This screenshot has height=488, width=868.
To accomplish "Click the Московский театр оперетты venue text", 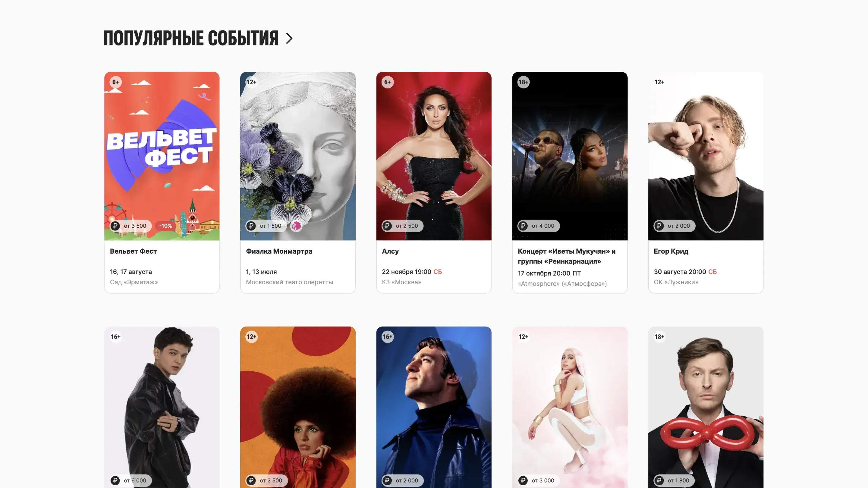I will tap(289, 282).
